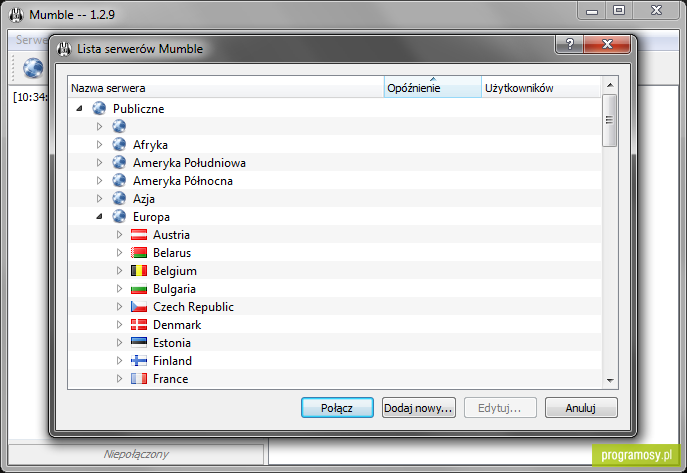Screen dimensions: 687x473
Task: Click the Mumble logo in the dialog title bar
Action: (x=64, y=49)
